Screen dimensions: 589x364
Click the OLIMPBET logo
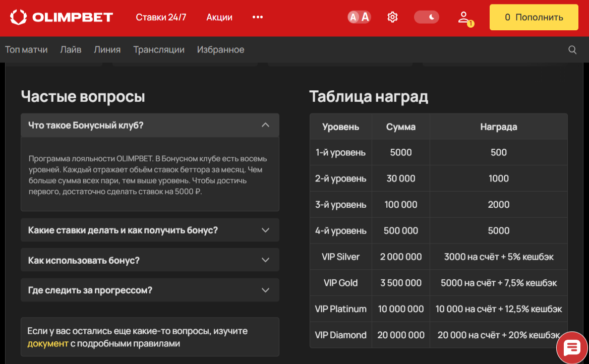click(61, 17)
